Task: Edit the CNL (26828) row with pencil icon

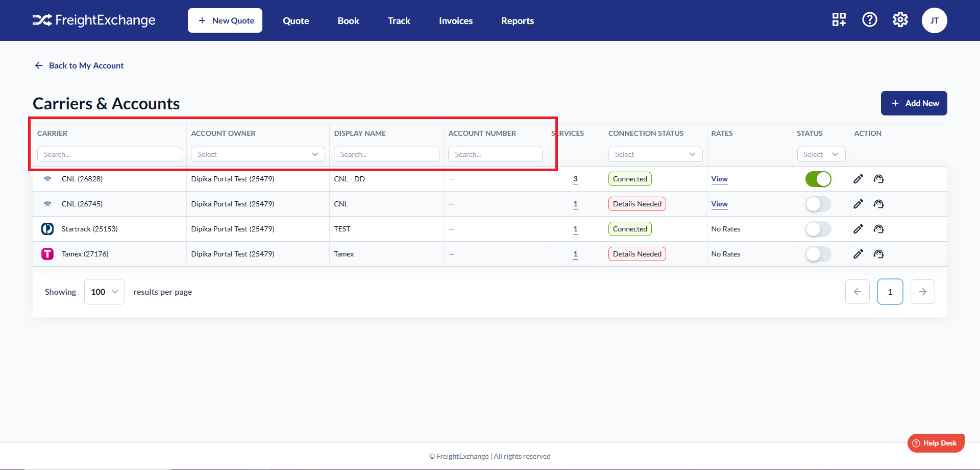Action: 859,179
